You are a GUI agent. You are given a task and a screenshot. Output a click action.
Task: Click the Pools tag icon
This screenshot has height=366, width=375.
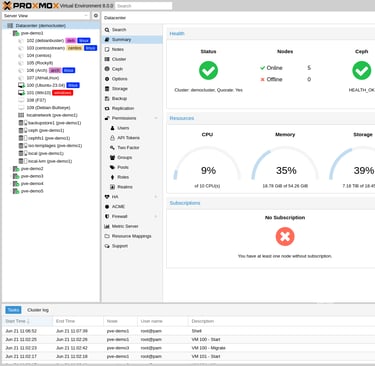tap(112, 167)
